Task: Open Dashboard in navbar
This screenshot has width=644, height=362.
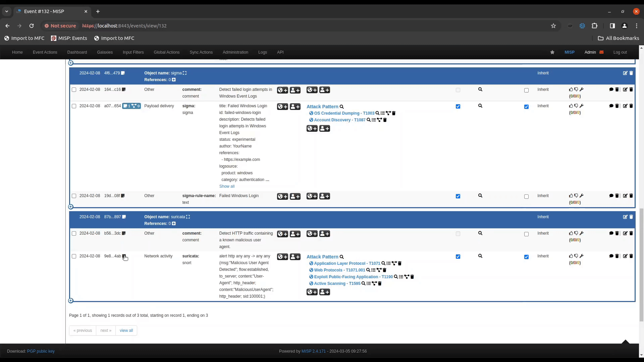Action: pyautogui.click(x=77, y=52)
